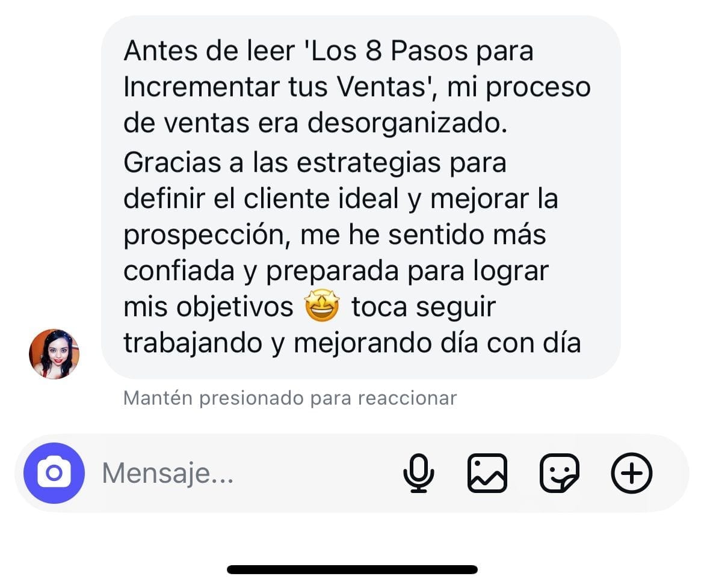Open the photo gallery picker icon
Viewport: 704px width, 588px height.
point(487,473)
